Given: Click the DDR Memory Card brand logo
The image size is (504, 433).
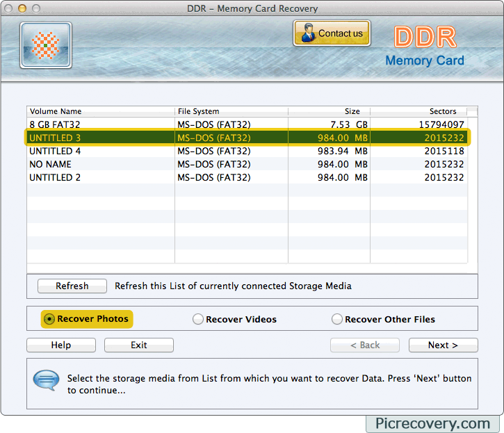Looking at the screenshot, I should pos(425,47).
